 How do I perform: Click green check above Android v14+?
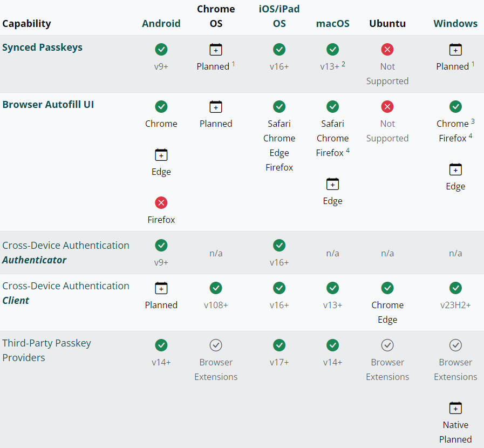161,345
